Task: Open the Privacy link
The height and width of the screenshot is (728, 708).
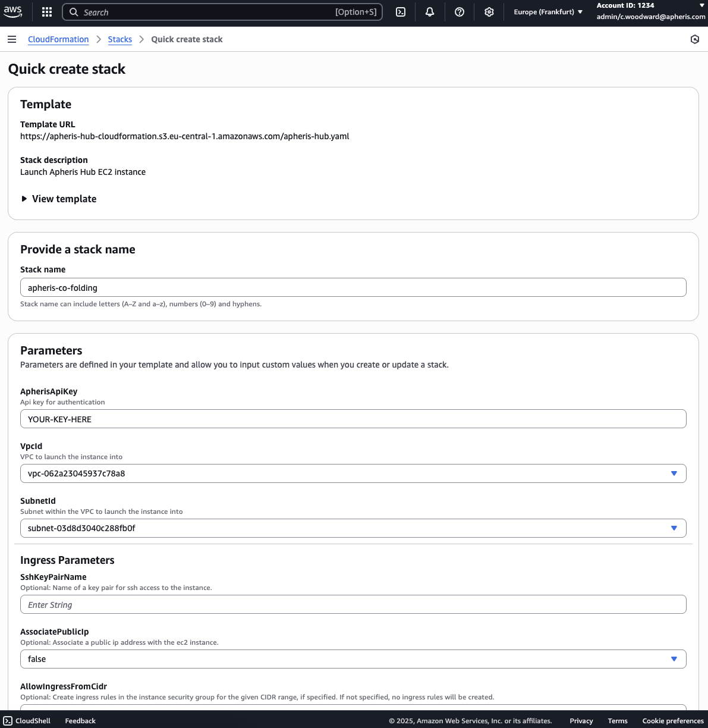Action: click(x=581, y=721)
